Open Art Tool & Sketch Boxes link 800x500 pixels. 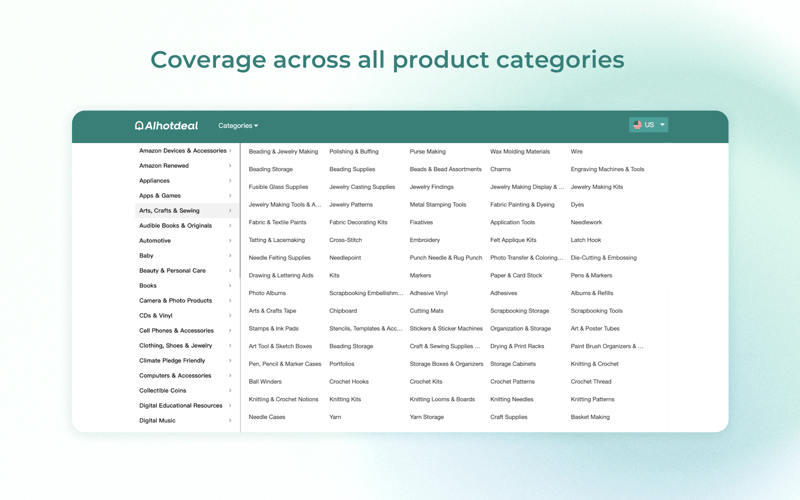(280, 346)
